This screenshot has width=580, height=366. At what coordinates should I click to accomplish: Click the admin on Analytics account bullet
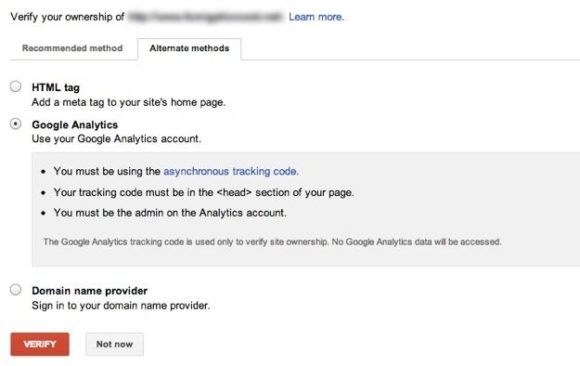tap(170, 213)
